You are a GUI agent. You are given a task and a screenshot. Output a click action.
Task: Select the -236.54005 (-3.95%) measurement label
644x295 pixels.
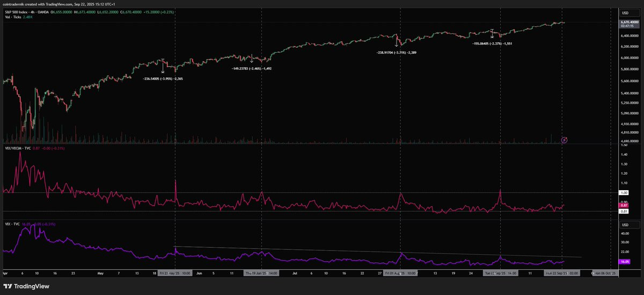click(163, 78)
